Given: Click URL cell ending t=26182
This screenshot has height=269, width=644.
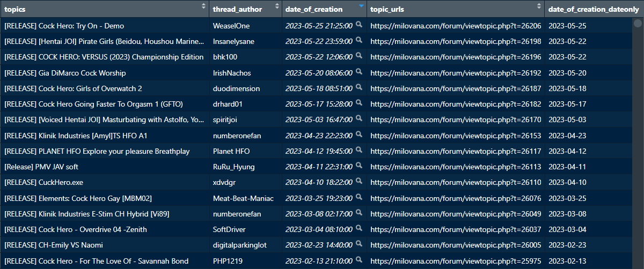Looking at the screenshot, I should [x=456, y=104].
